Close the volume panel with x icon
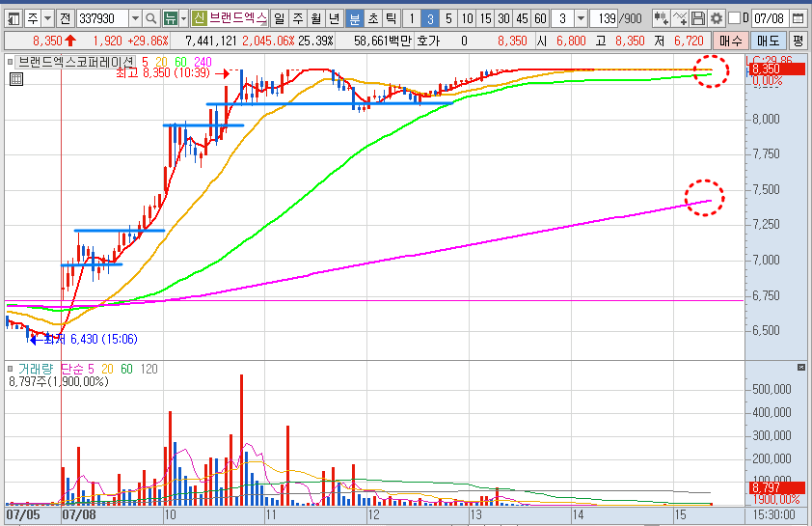The width and height of the screenshot is (812, 526). tap(801, 368)
